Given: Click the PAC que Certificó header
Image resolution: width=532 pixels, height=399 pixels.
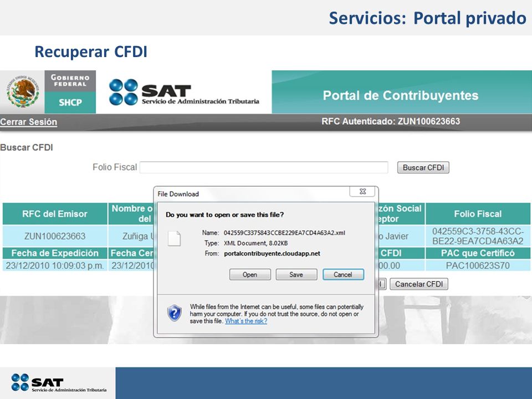Looking at the screenshot, I should pos(478,253).
